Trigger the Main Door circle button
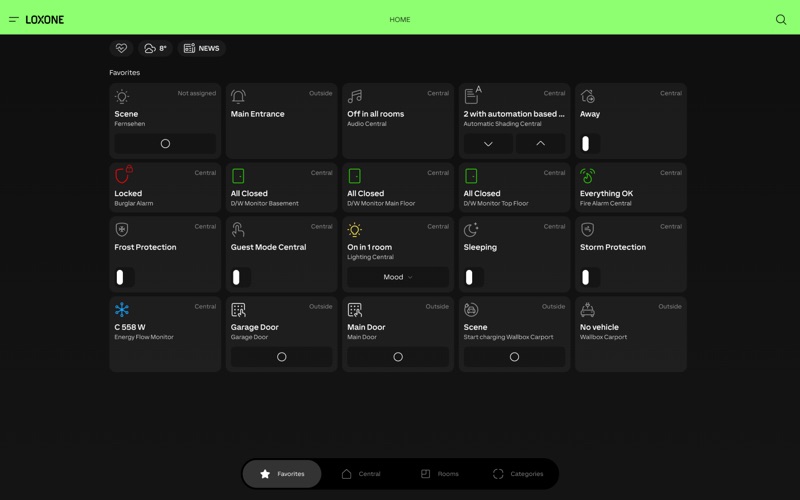This screenshot has height=500, width=800. pos(398,357)
